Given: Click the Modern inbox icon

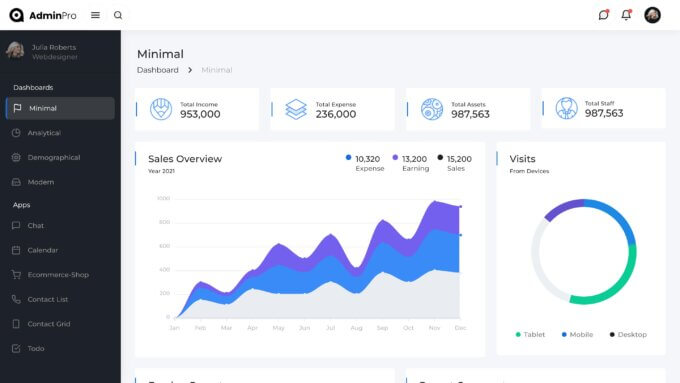Looking at the screenshot, I should coord(16,182).
